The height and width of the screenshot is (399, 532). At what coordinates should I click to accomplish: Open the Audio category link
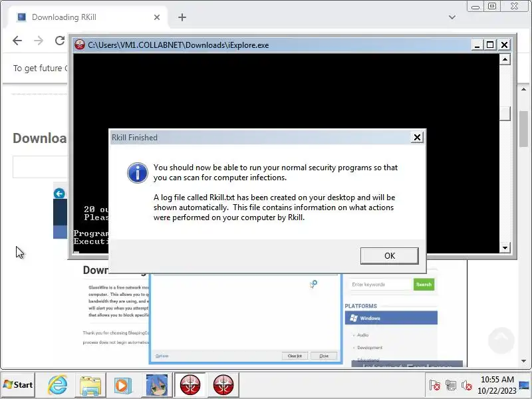[362, 335]
